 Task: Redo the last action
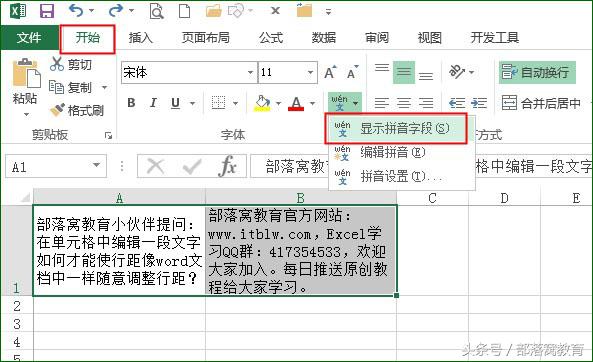point(116,11)
